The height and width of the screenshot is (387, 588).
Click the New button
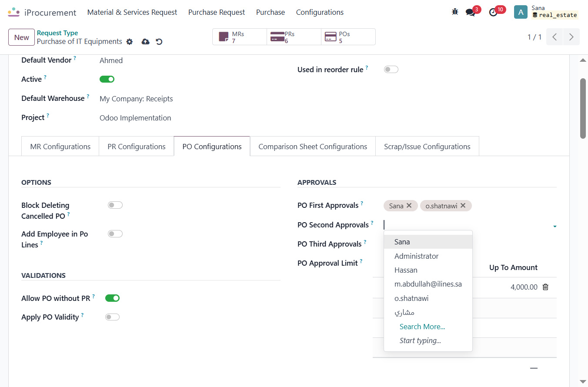pos(21,37)
